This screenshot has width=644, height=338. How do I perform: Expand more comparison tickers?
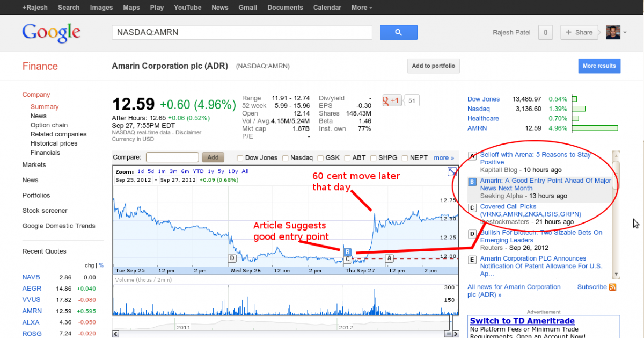point(444,158)
